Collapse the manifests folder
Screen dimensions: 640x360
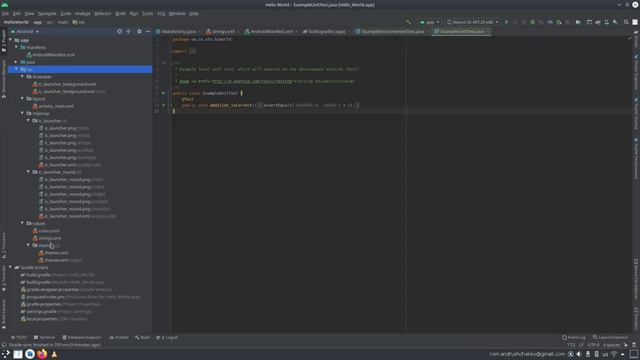coord(16,47)
